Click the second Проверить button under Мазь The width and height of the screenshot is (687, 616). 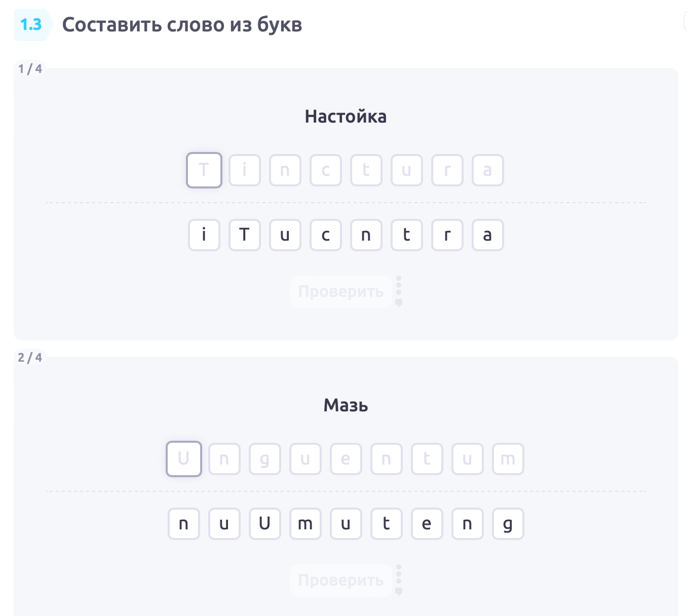coord(341,581)
